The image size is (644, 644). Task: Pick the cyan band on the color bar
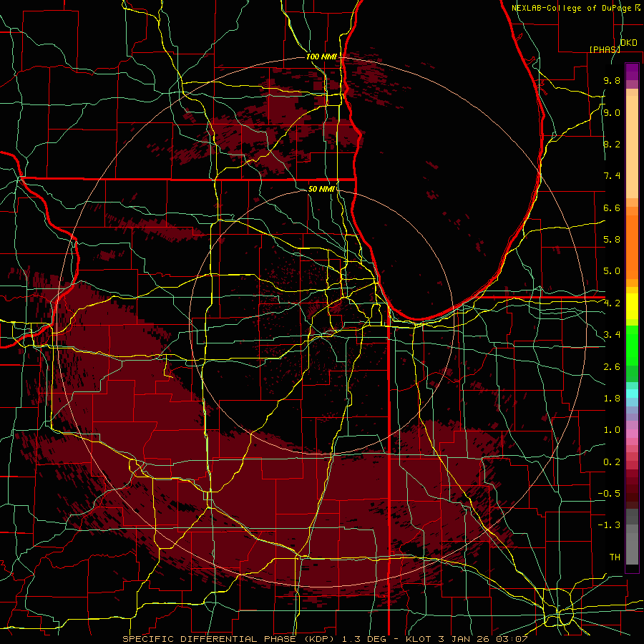(x=632, y=394)
